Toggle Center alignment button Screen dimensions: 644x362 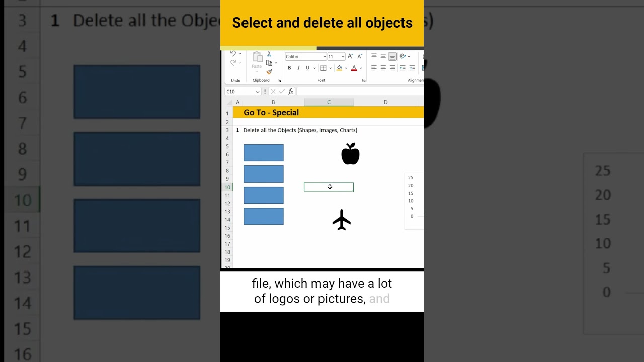tap(383, 68)
